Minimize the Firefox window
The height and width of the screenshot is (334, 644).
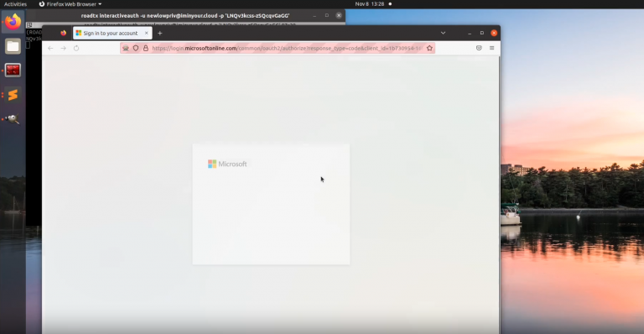point(470,33)
